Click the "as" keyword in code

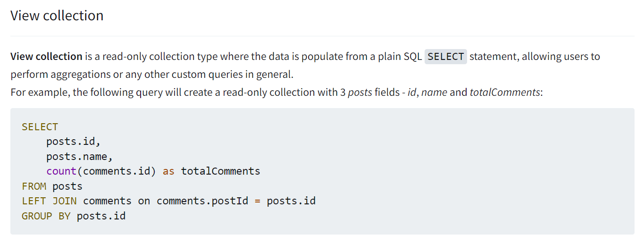168,171
